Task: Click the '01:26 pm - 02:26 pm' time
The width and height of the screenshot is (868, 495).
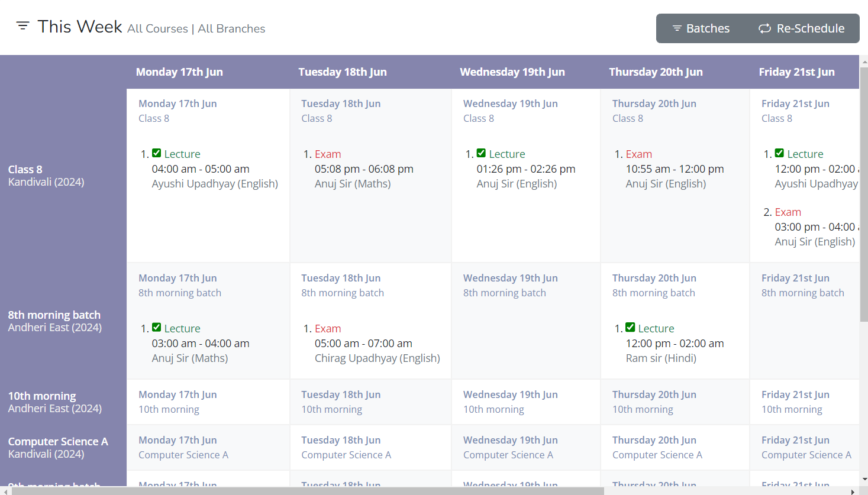Action: click(526, 169)
